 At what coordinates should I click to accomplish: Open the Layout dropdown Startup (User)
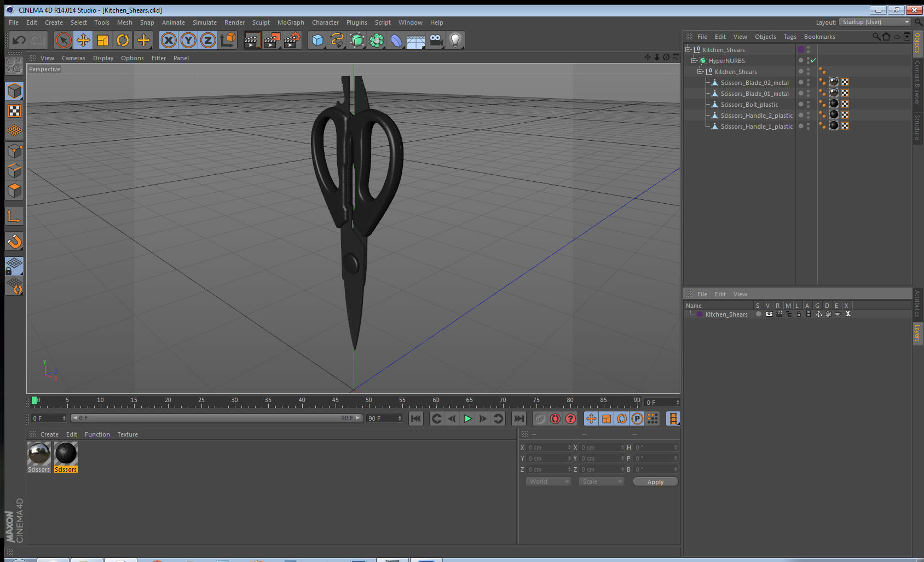875,22
